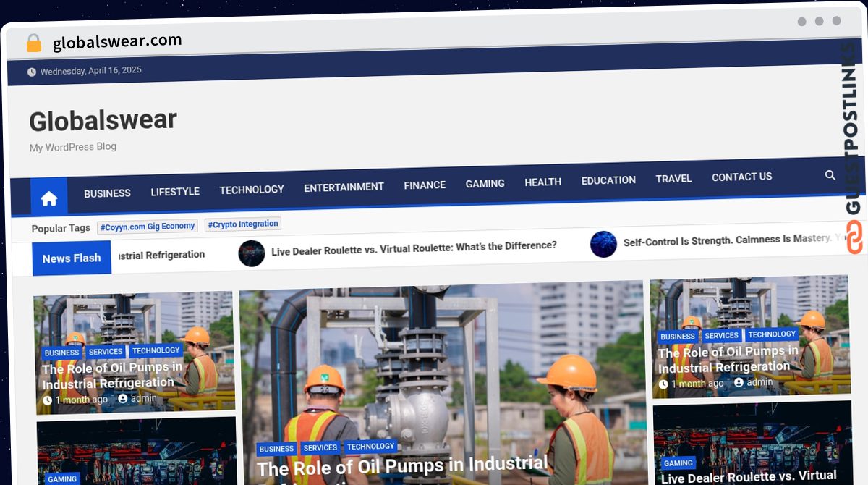Click the Globalswear site title
The height and width of the screenshot is (485, 868).
click(x=103, y=120)
